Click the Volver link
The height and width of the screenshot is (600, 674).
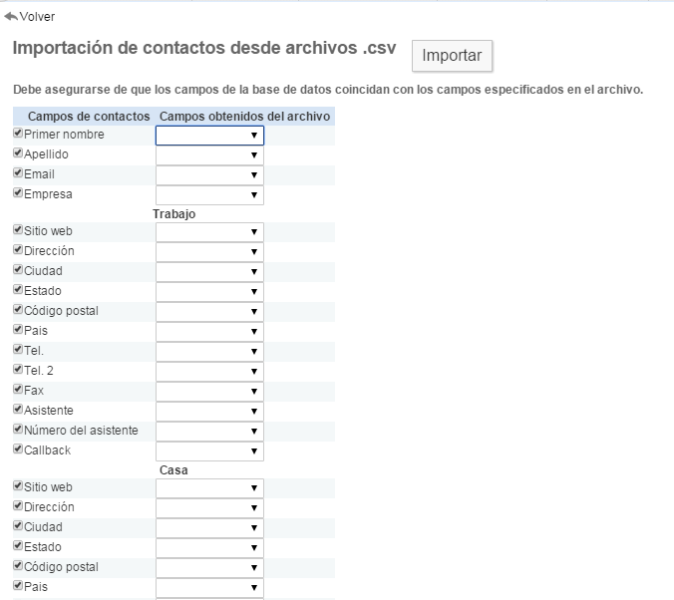(37, 17)
